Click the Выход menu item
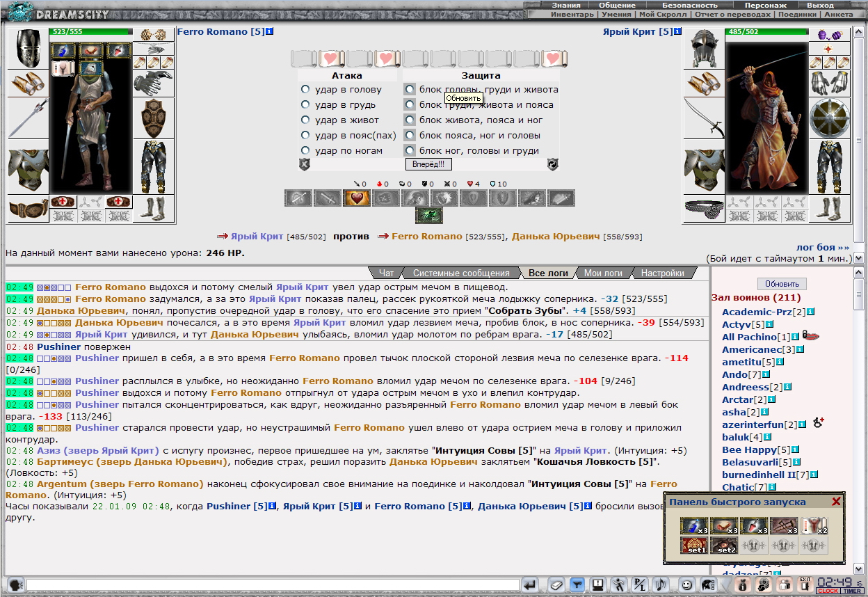The width and height of the screenshot is (868, 597). tap(820, 5)
